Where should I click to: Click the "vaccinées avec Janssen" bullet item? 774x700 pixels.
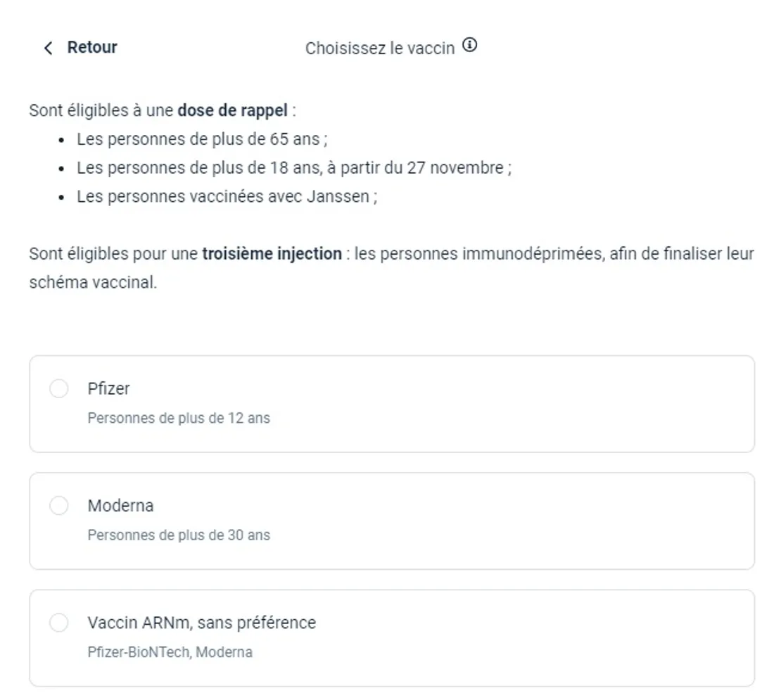pos(227,196)
